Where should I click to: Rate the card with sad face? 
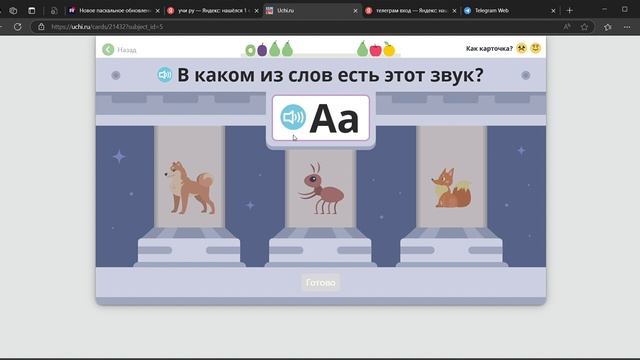pyautogui.click(x=521, y=48)
